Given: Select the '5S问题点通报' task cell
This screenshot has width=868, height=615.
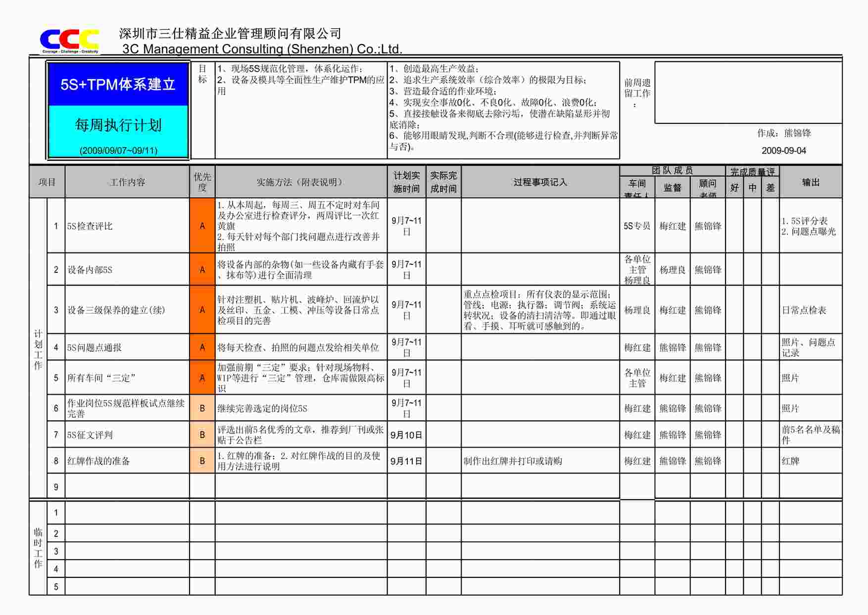Looking at the screenshot, I should pyautogui.click(x=127, y=347).
